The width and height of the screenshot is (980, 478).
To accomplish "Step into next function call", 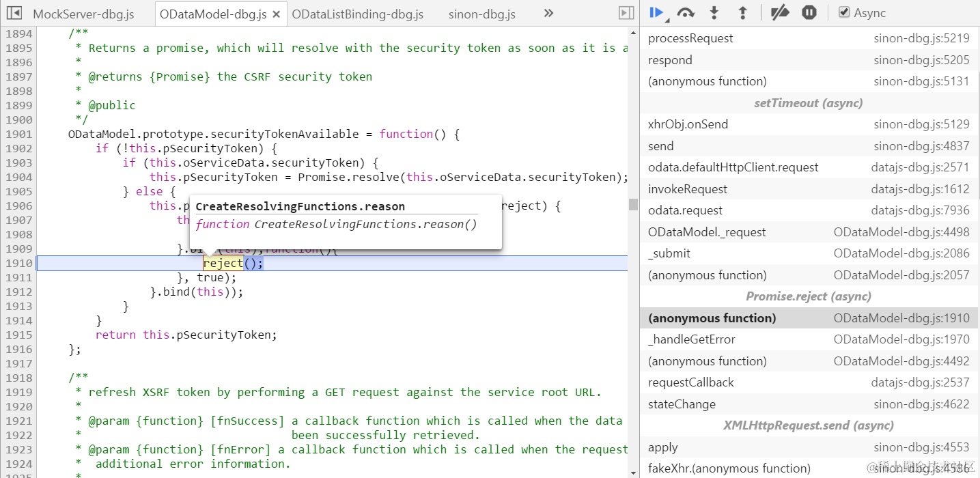I will click(714, 12).
